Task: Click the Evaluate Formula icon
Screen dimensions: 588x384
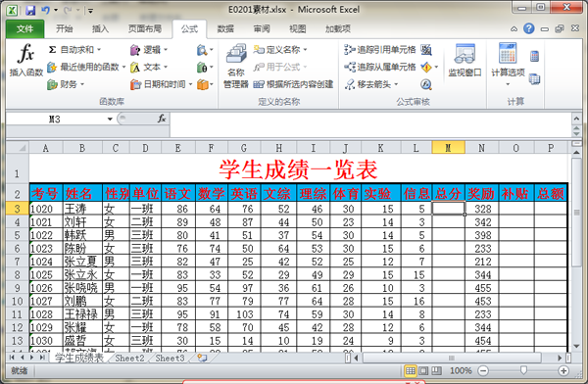Action: click(425, 84)
